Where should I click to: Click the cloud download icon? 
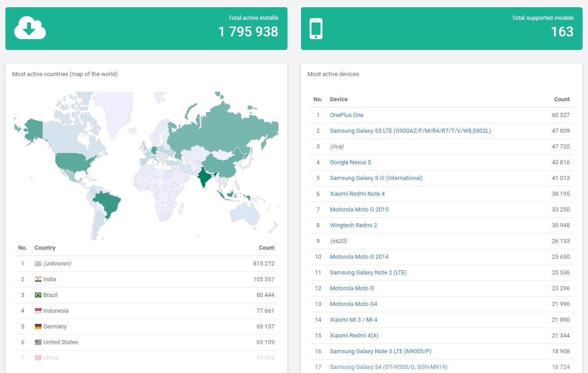click(x=30, y=28)
